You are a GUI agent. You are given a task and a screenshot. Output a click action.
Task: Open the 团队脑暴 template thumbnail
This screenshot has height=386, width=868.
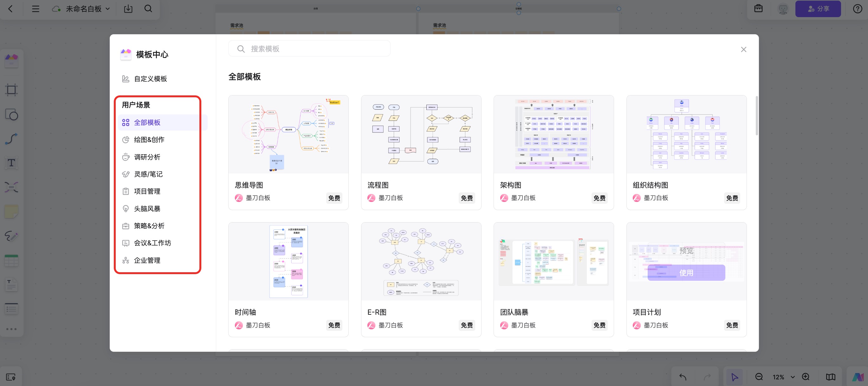[x=554, y=261]
